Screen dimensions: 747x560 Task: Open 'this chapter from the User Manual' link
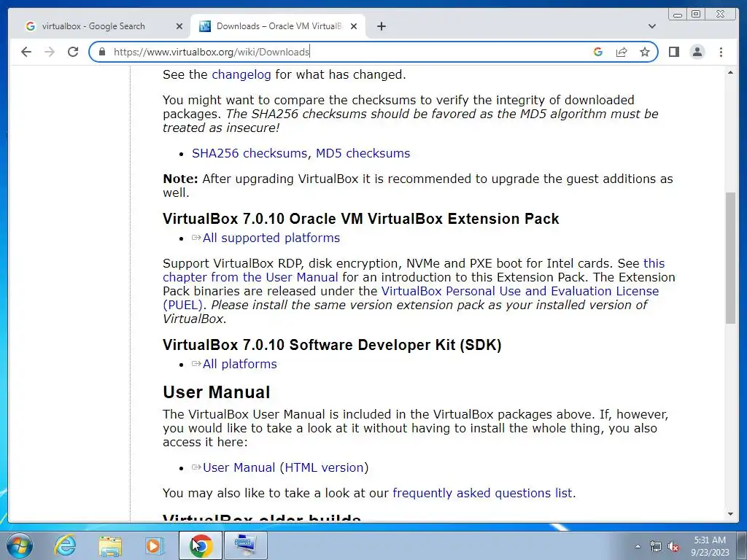(414, 270)
